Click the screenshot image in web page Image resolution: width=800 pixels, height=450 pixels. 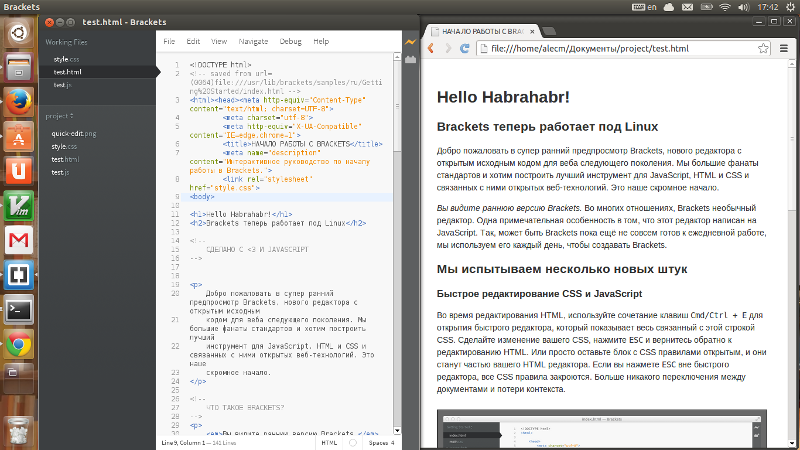coord(602,429)
